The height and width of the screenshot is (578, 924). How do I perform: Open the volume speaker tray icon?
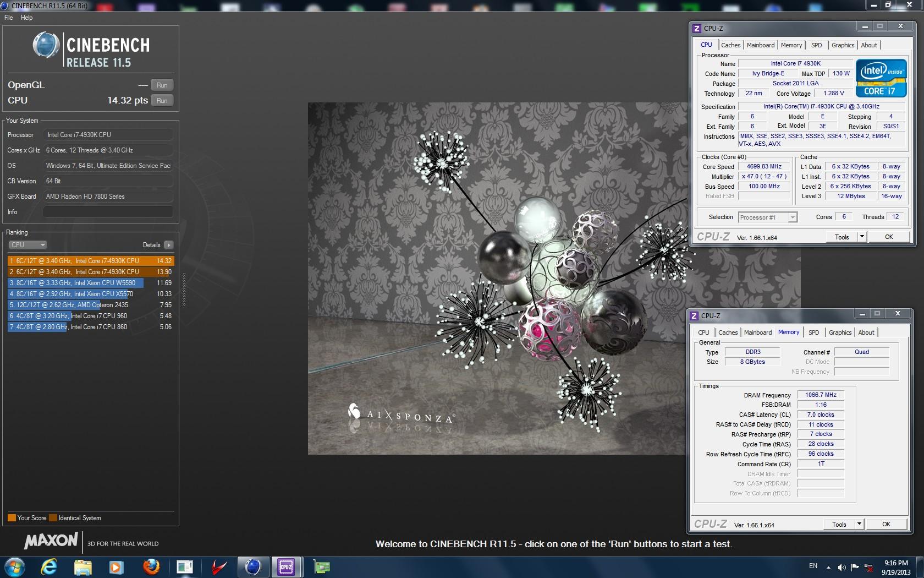pyautogui.click(x=842, y=567)
